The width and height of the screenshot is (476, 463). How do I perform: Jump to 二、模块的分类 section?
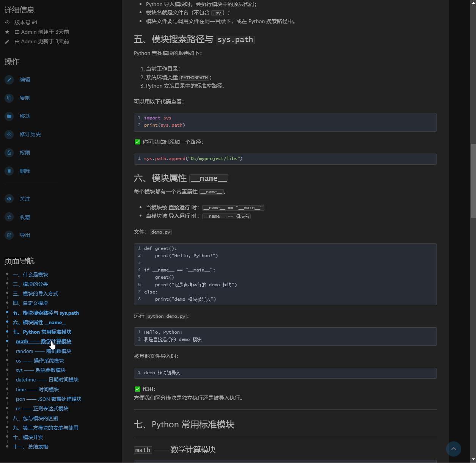30,284
